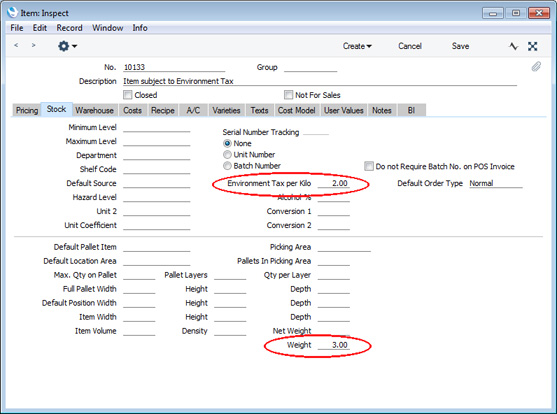
Task: Open the Default Order Type field
Action: pos(496,183)
